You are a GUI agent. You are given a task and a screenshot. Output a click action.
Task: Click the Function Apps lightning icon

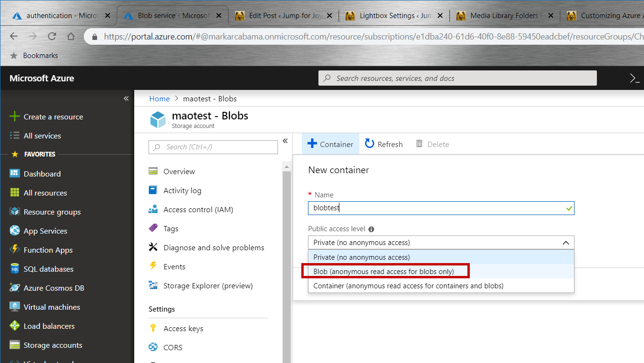15,250
